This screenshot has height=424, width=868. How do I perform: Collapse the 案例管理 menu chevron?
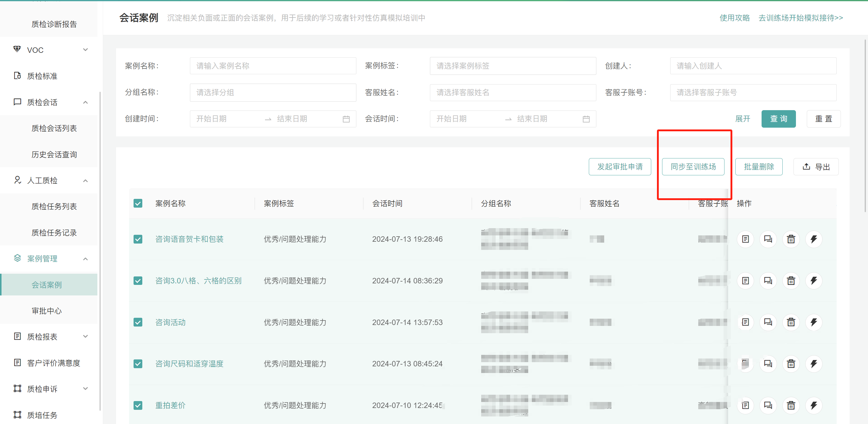(x=86, y=259)
